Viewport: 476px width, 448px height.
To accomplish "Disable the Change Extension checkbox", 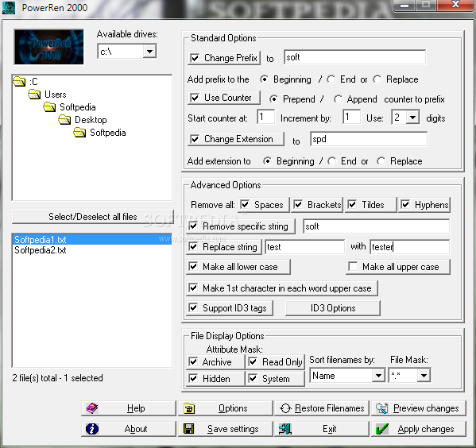I will (195, 139).
